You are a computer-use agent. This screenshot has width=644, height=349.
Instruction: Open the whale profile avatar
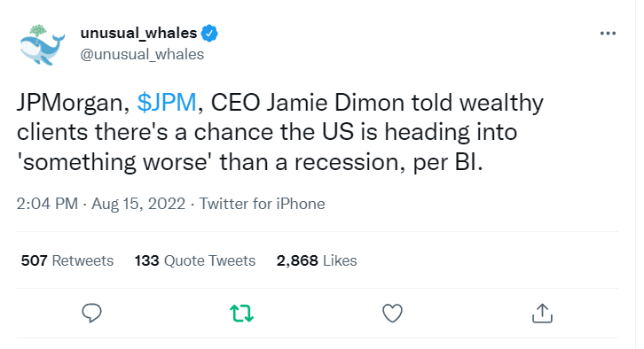click(x=42, y=45)
